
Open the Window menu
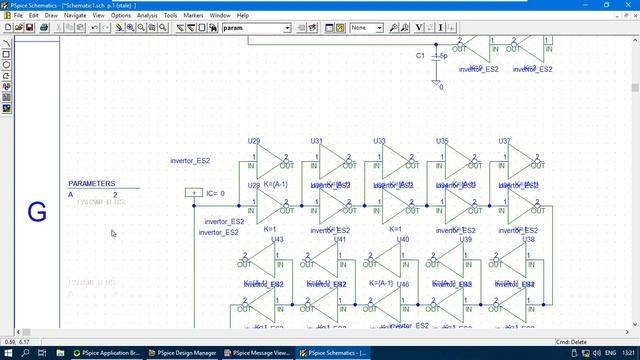tap(220, 16)
